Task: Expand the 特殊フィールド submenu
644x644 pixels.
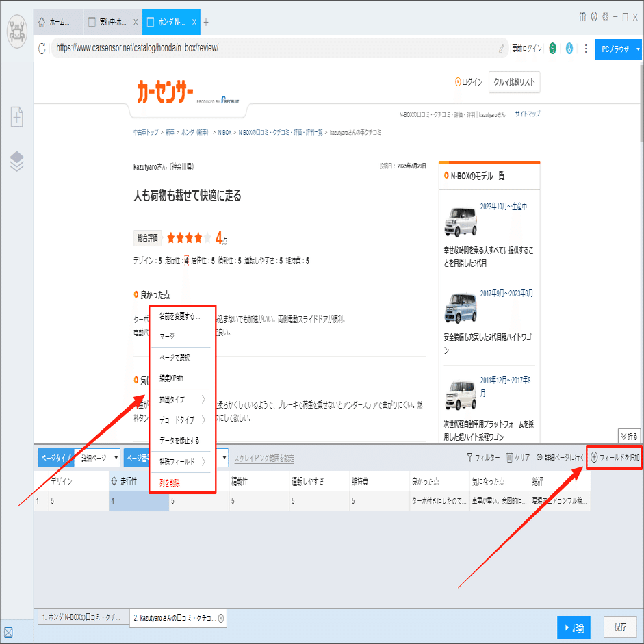Action: tap(181, 462)
